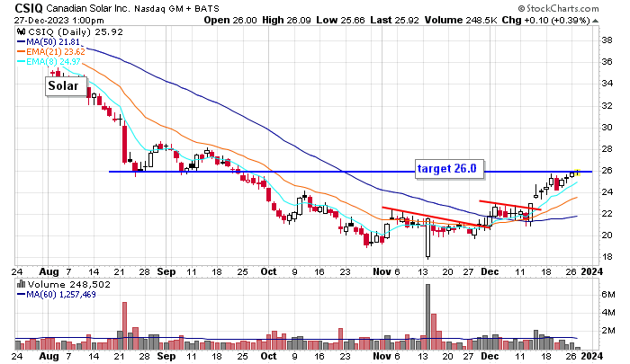
Task: Click the Canadian Solar Inc. company name
Action: [88, 8]
